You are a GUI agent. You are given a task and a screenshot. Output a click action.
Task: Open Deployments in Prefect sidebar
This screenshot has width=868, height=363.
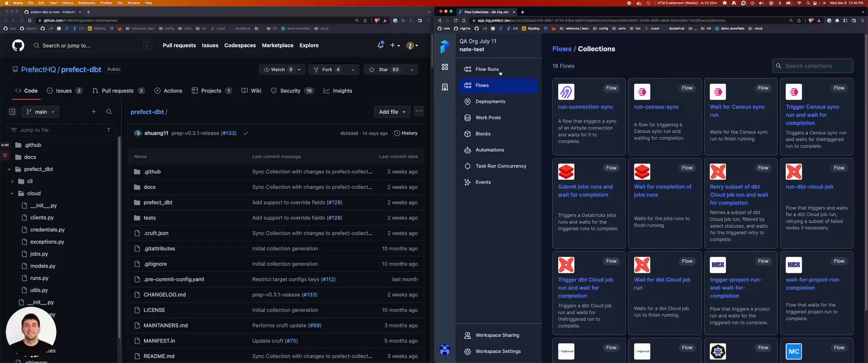pos(499,101)
